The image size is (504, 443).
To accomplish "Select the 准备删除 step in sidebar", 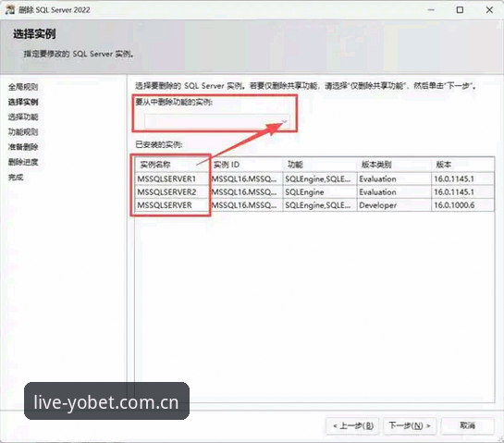I will click(23, 147).
